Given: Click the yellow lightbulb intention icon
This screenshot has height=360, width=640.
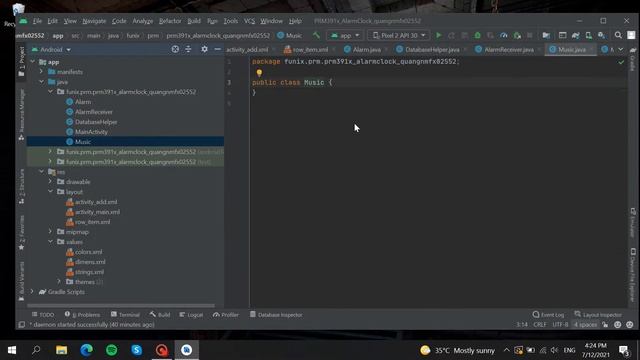Looking at the screenshot, I should tap(259, 73).
